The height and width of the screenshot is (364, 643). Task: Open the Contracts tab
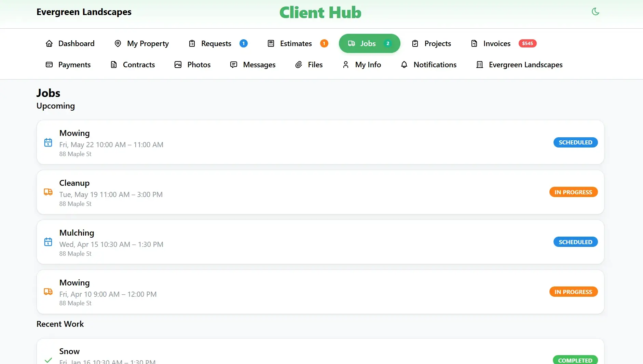[x=133, y=65]
